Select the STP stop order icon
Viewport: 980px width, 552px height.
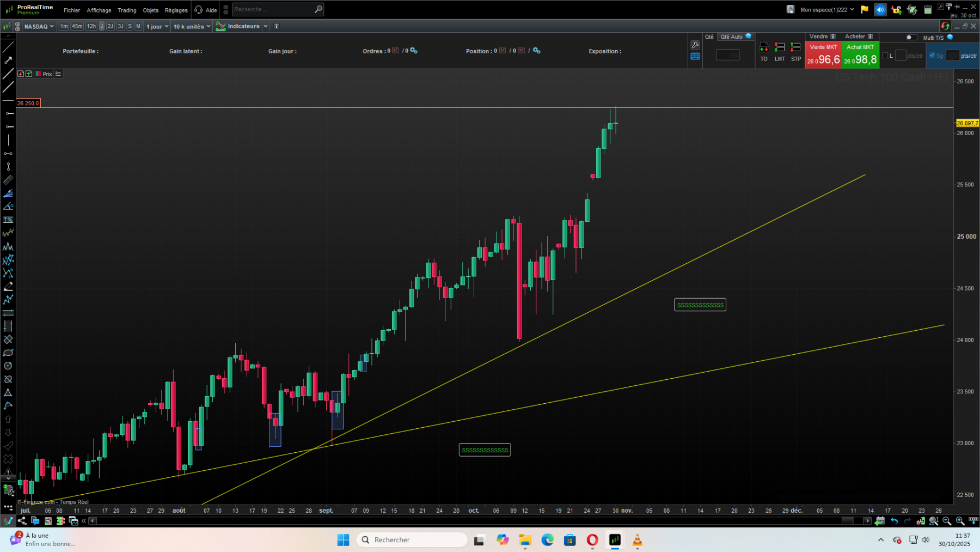[x=795, y=48]
